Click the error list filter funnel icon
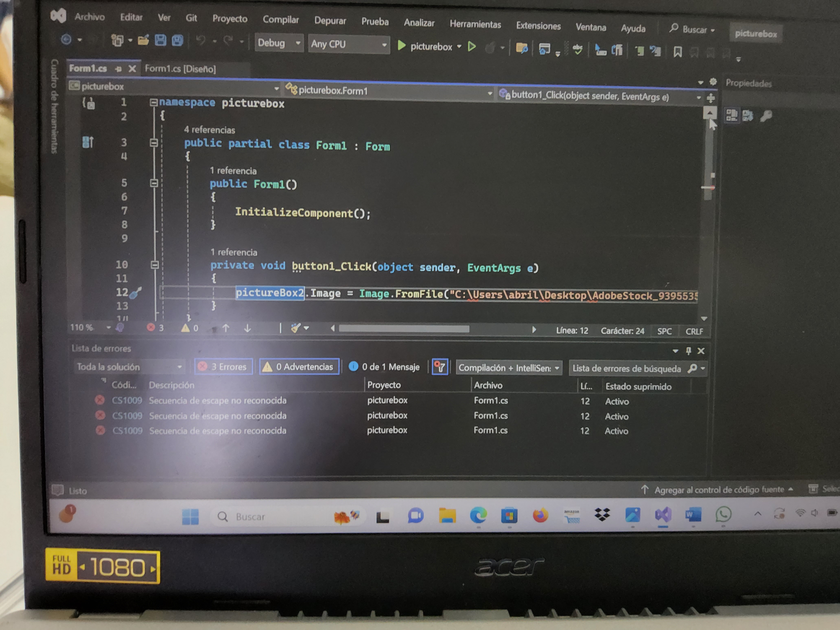Image resolution: width=840 pixels, height=630 pixels. pyautogui.click(x=440, y=367)
